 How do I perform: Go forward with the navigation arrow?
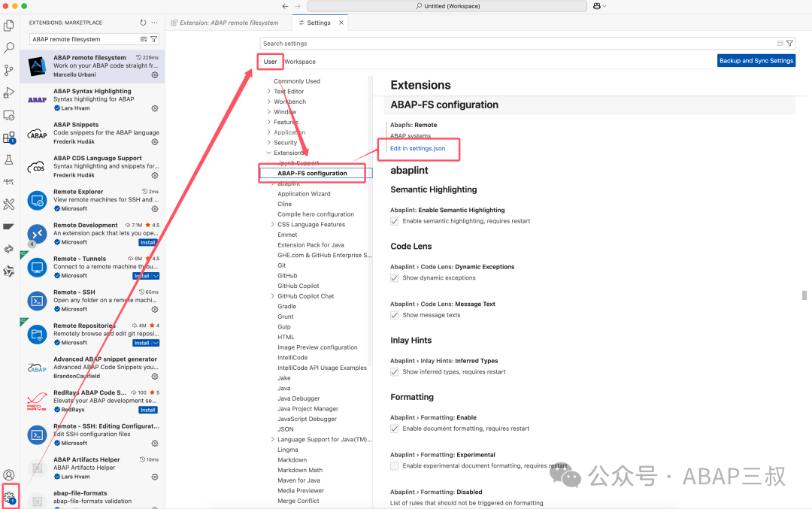pos(297,6)
